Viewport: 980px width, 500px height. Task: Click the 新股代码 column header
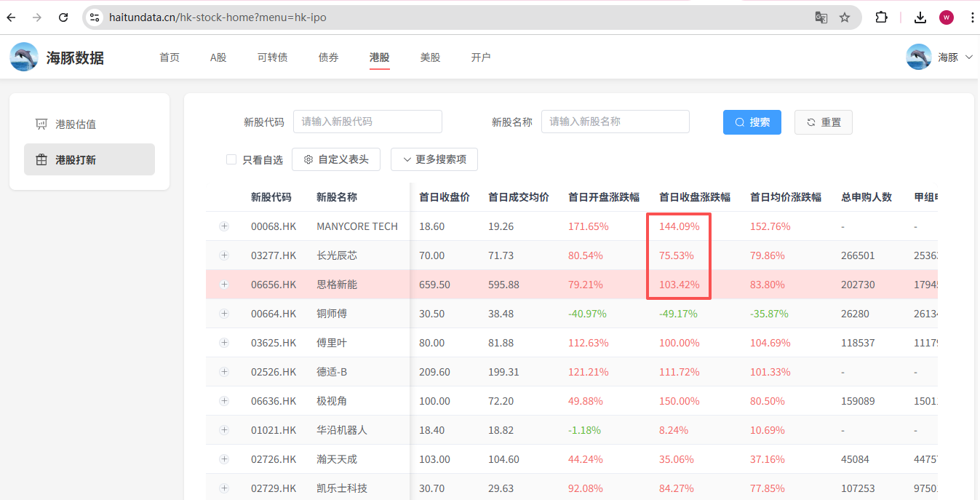point(271,197)
